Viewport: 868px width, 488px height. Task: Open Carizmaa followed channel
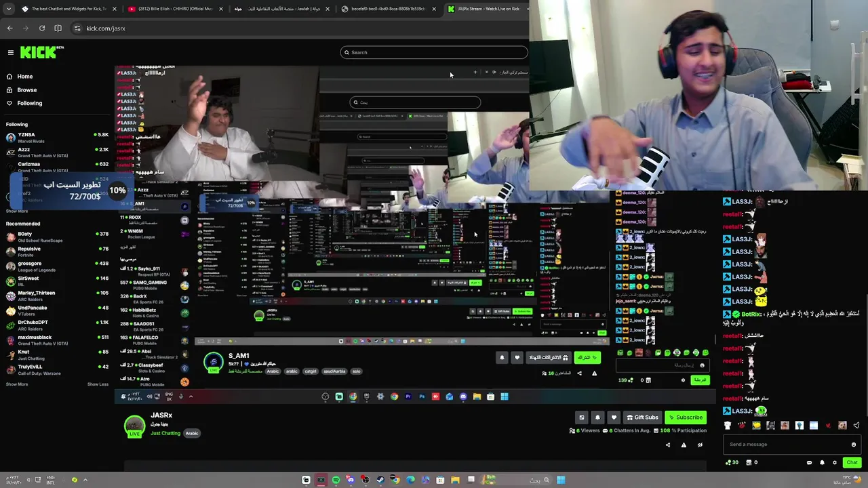click(x=57, y=167)
